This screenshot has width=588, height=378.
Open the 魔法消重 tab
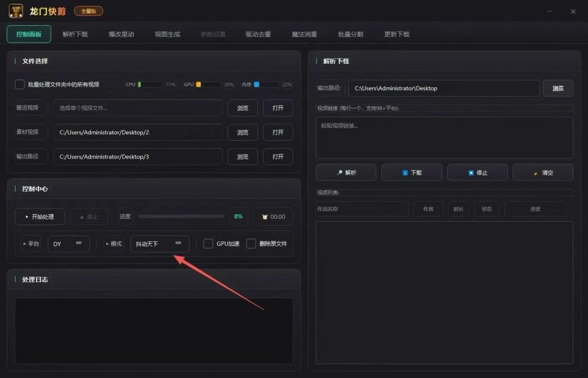[x=304, y=34]
